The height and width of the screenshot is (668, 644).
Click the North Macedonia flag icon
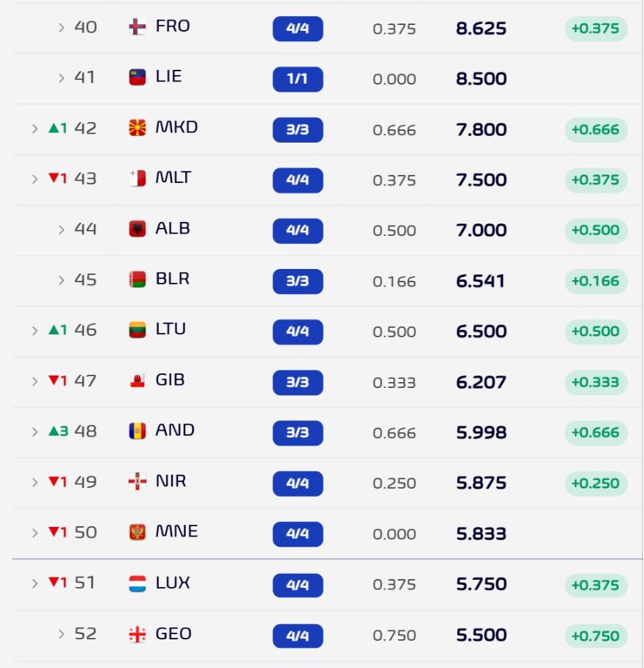[137, 128]
